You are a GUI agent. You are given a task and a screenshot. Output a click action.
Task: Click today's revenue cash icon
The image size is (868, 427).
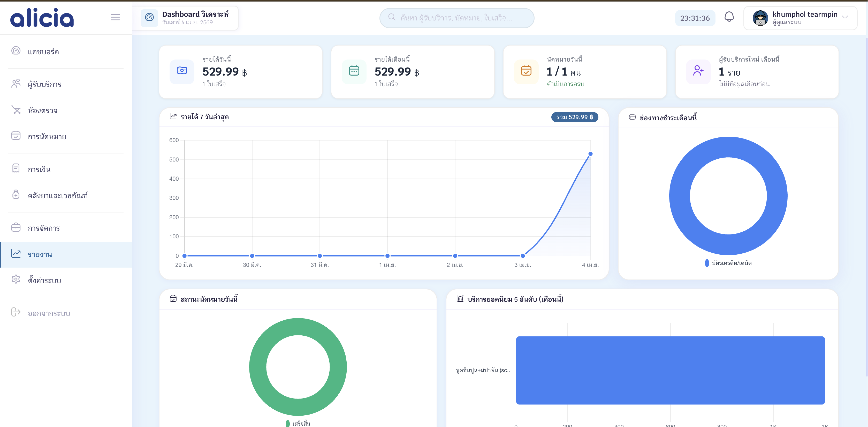tap(182, 71)
